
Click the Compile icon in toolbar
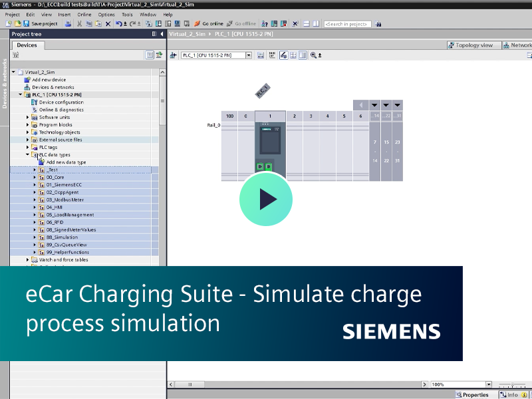[148, 24]
